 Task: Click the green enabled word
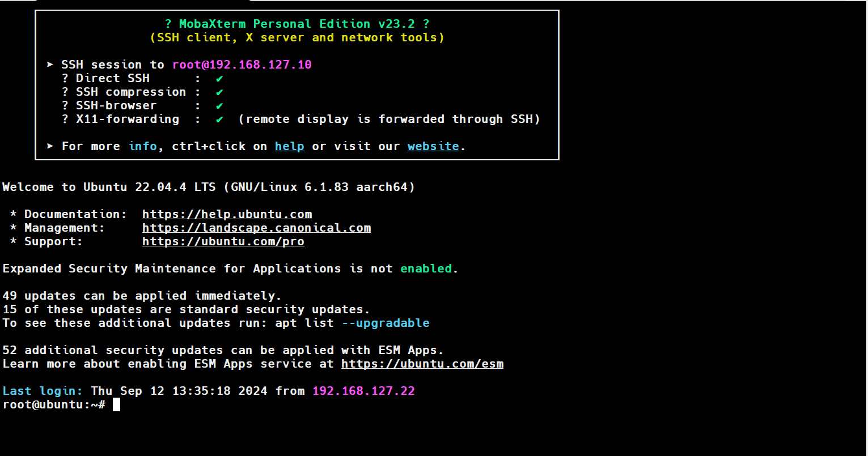(x=426, y=269)
